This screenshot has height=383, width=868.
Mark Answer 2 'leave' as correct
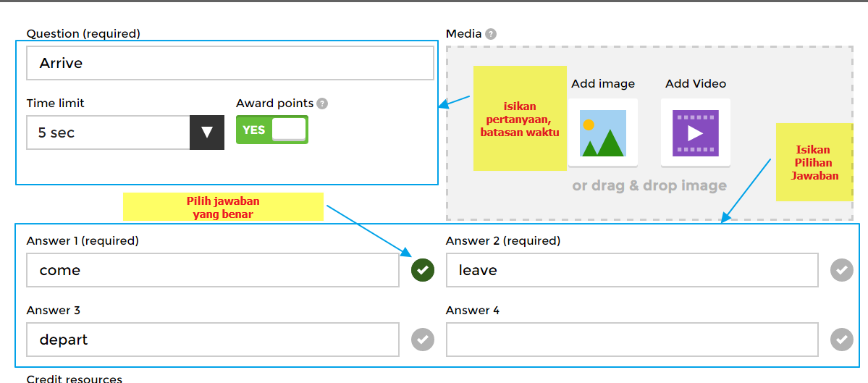coord(842,270)
